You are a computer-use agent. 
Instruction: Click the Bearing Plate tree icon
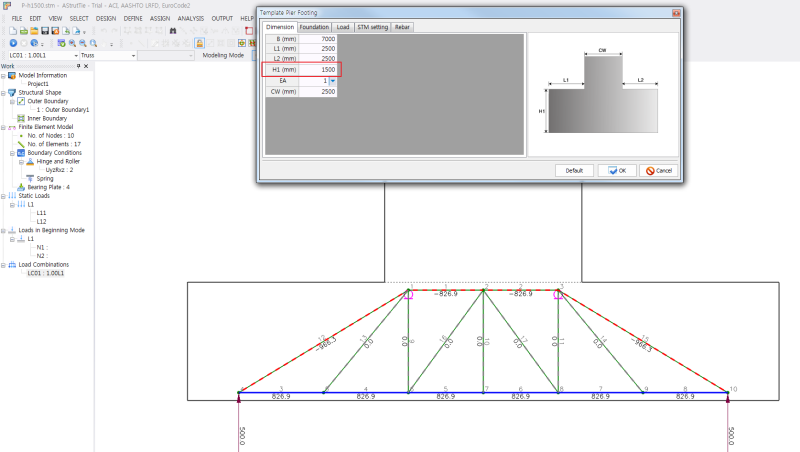[21, 187]
